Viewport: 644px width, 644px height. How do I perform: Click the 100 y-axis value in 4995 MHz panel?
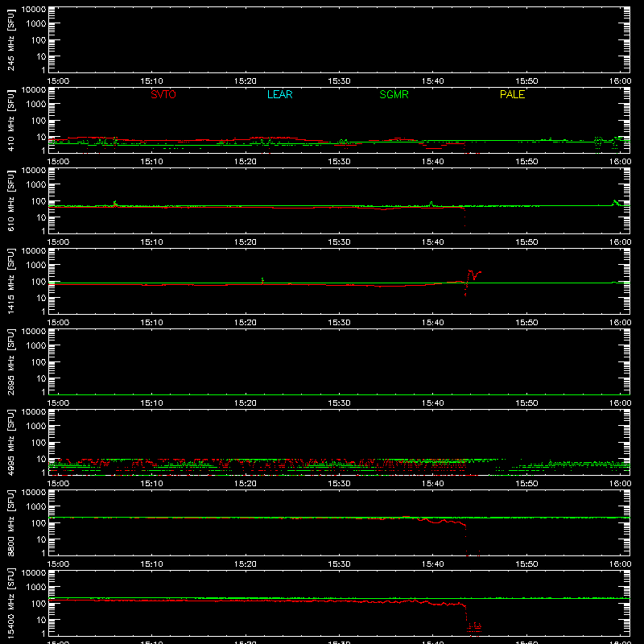tap(39, 443)
